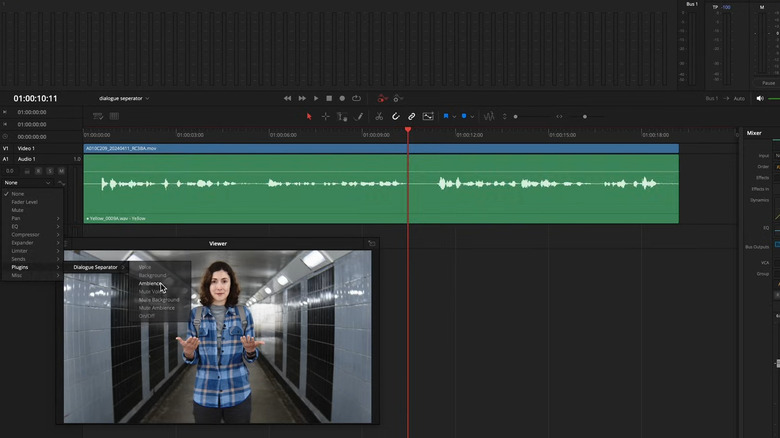
Task: Toggle the snapping magnet icon
Action: [395, 116]
